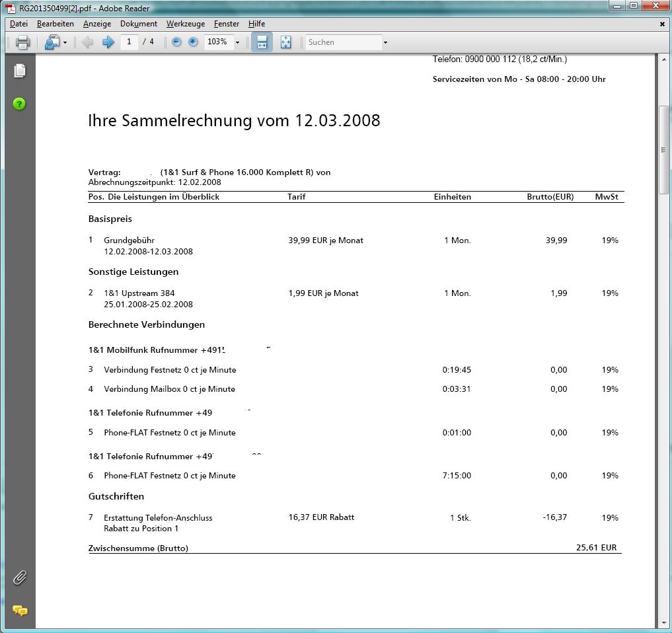Zoom in with plus button
Viewport: 672px width, 633px height.
(194, 42)
